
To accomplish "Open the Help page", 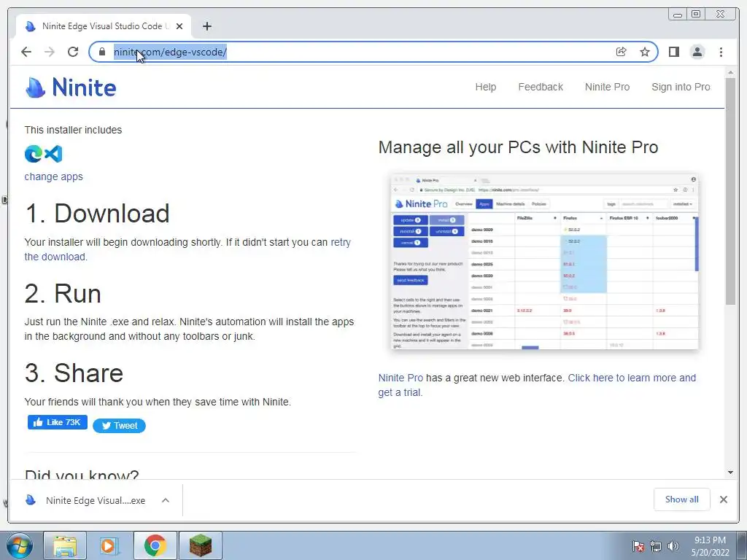I will click(485, 87).
